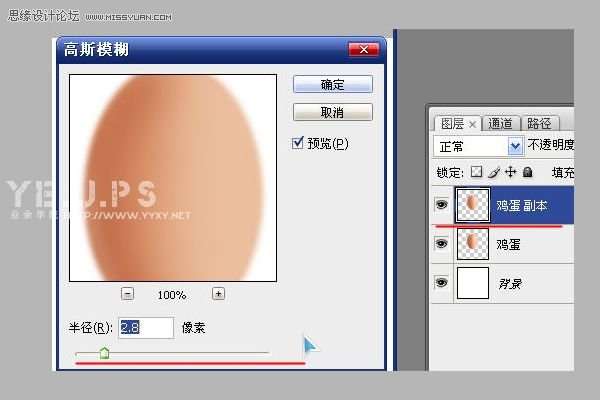Hide the 鸡蛋 layer
This screenshot has height=400, width=600.
click(x=441, y=244)
